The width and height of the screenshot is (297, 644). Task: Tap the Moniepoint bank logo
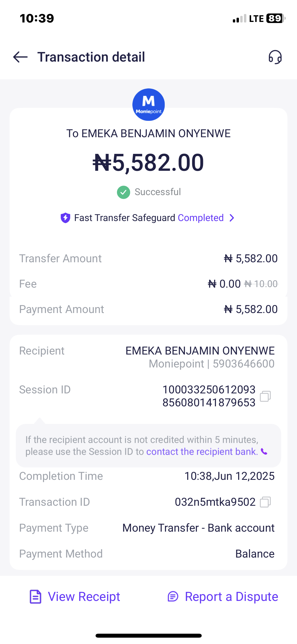[x=148, y=105]
